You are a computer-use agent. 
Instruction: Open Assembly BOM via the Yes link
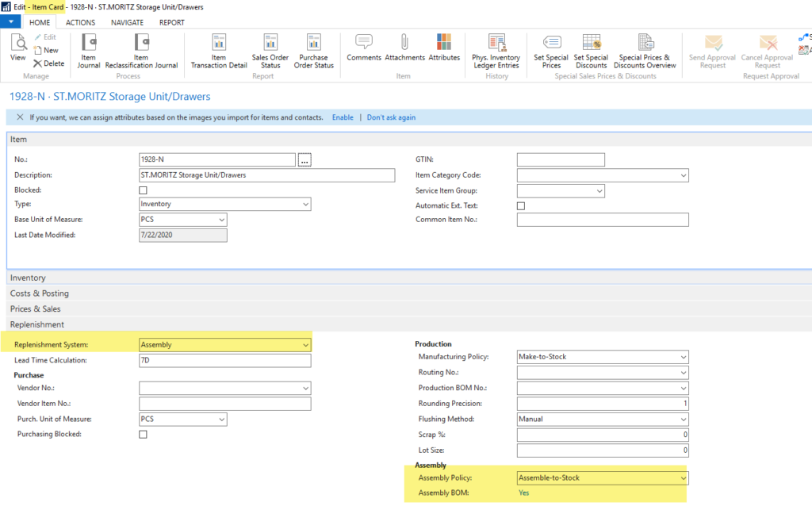point(523,493)
